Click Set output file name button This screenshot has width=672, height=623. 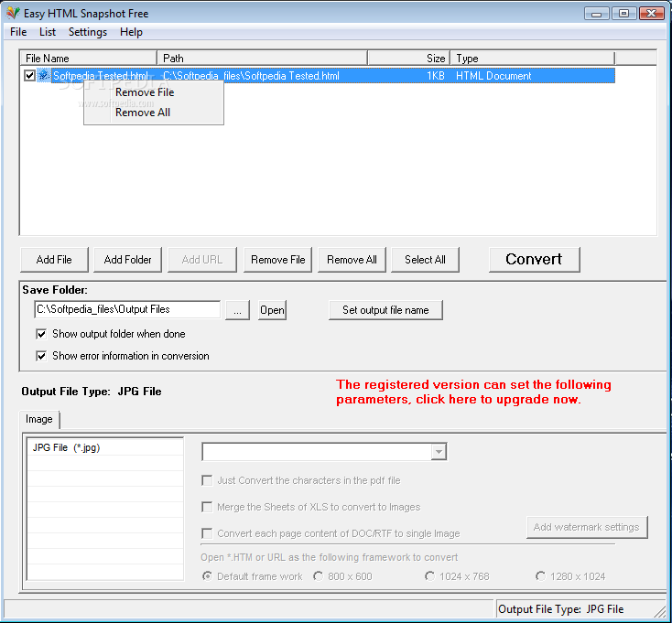point(385,310)
